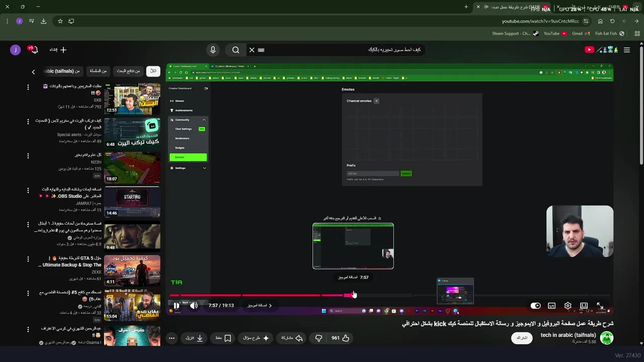Go to browser home with the house icon

[x=600, y=21]
